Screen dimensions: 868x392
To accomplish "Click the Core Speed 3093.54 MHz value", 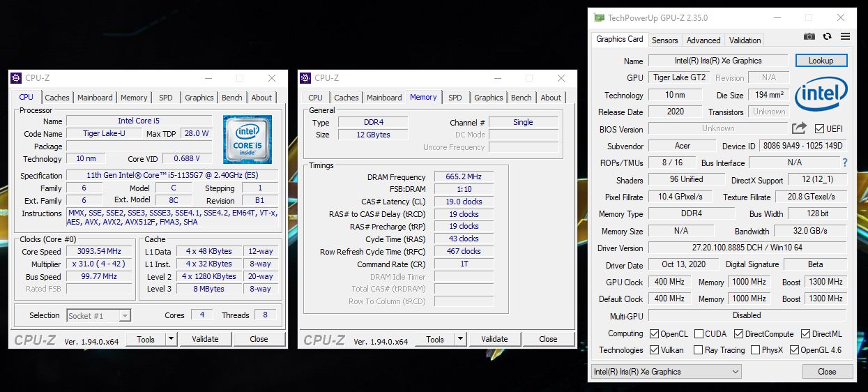I will point(100,251).
